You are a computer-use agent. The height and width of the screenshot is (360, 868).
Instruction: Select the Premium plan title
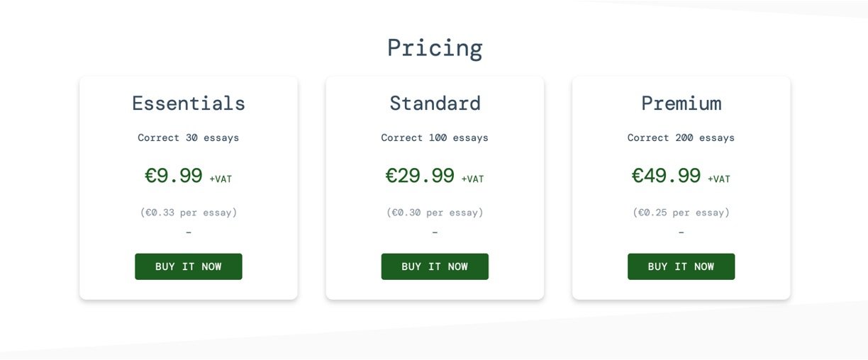(x=681, y=103)
